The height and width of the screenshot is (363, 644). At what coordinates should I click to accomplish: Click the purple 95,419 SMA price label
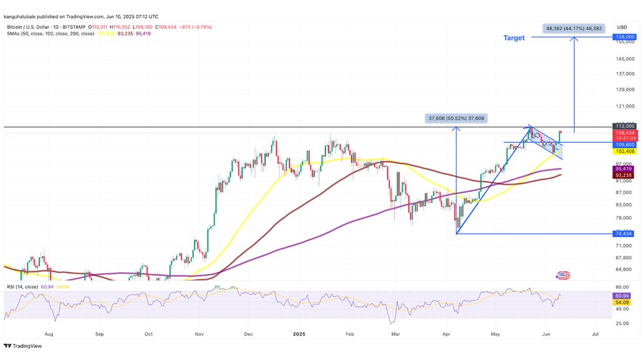[623, 168]
